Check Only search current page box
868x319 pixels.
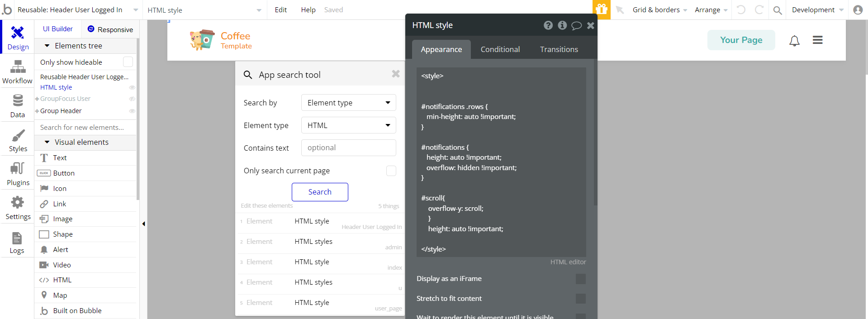(391, 171)
